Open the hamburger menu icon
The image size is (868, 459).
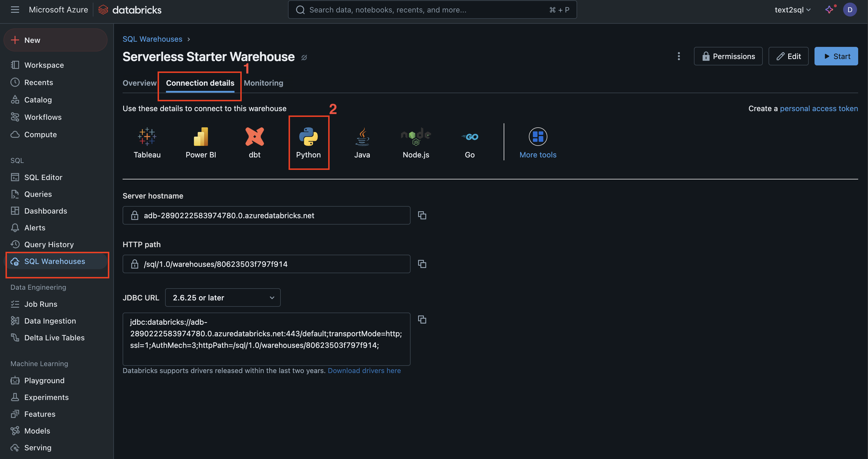click(15, 10)
